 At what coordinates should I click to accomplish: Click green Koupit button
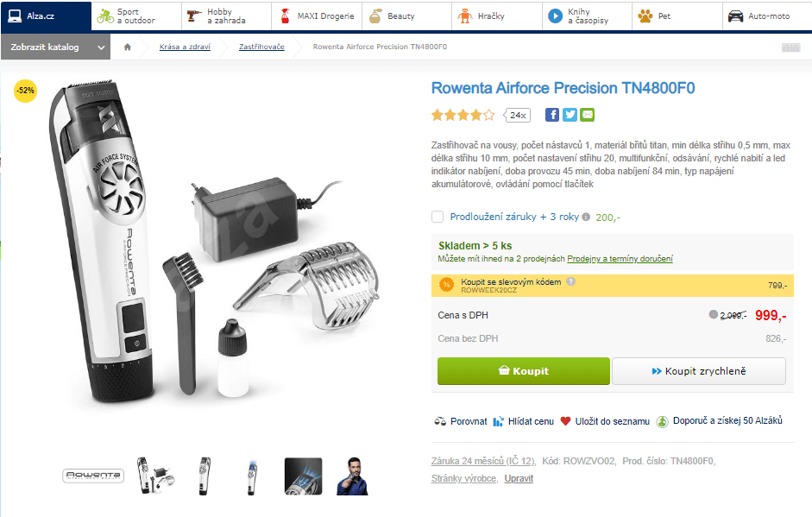pos(524,371)
